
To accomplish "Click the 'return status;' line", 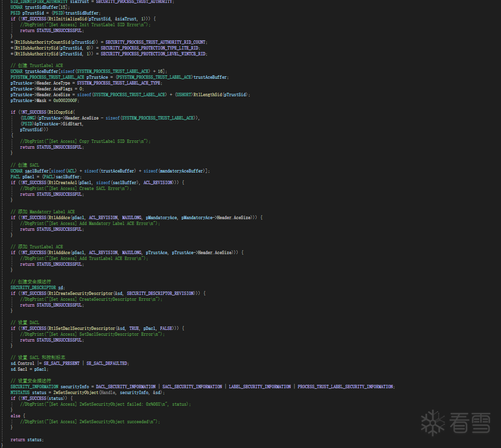I will pos(27,440).
